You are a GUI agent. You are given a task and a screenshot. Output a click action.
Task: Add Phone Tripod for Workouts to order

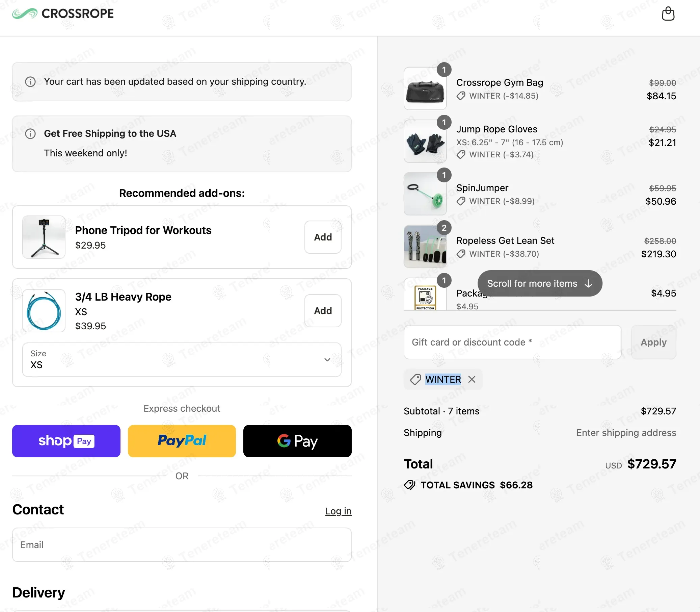click(x=323, y=237)
